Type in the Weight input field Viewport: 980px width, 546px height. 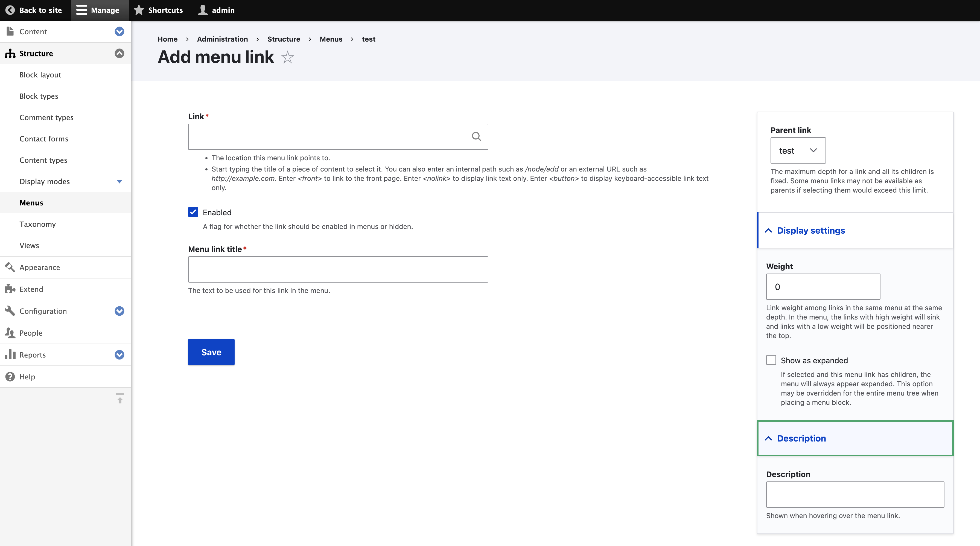[822, 286]
